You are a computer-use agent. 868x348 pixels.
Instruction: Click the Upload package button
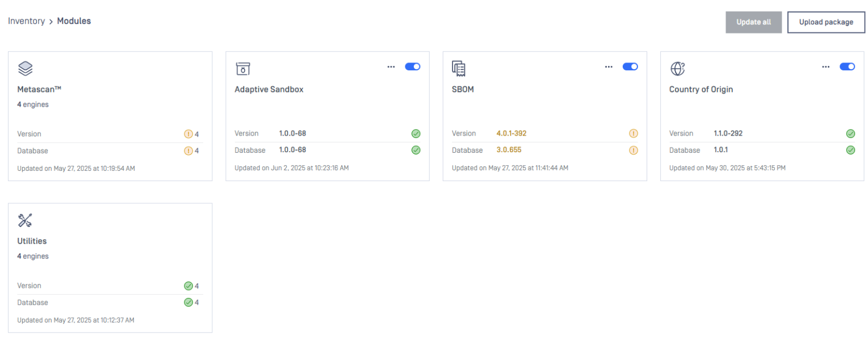[x=826, y=22]
